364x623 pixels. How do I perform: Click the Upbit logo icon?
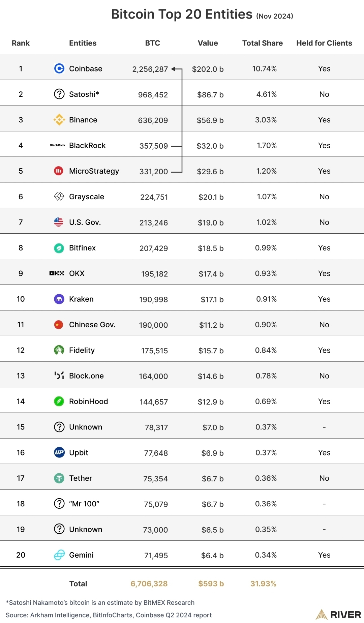(59, 452)
